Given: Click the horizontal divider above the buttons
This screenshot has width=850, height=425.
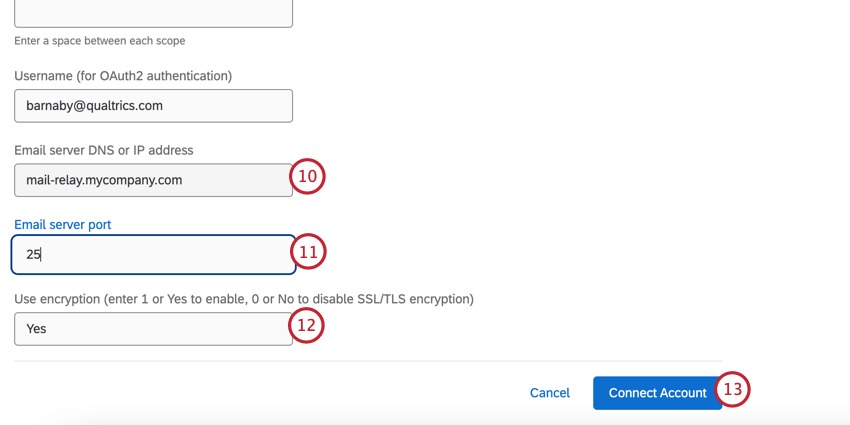Looking at the screenshot, I should pos(368,361).
